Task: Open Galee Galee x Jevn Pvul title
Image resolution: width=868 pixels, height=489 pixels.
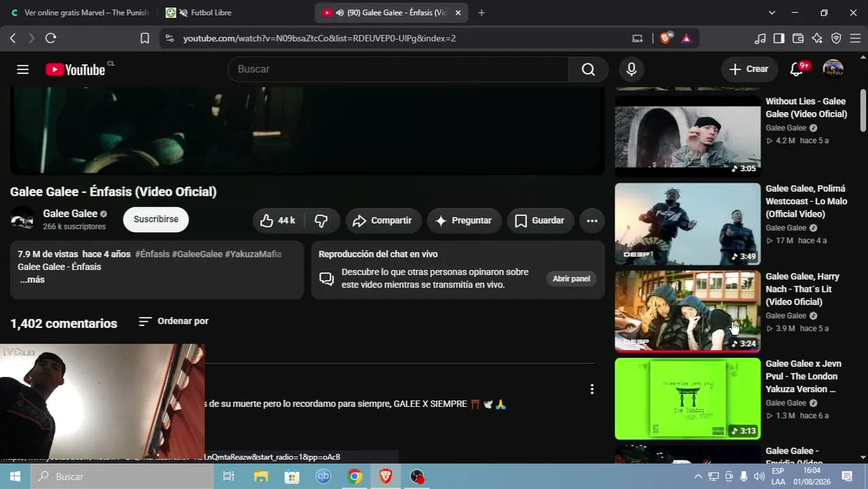Action: point(803,376)
